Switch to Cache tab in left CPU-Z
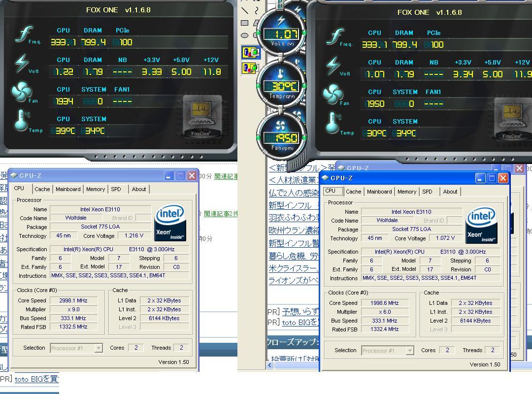 tap(42, 189)
